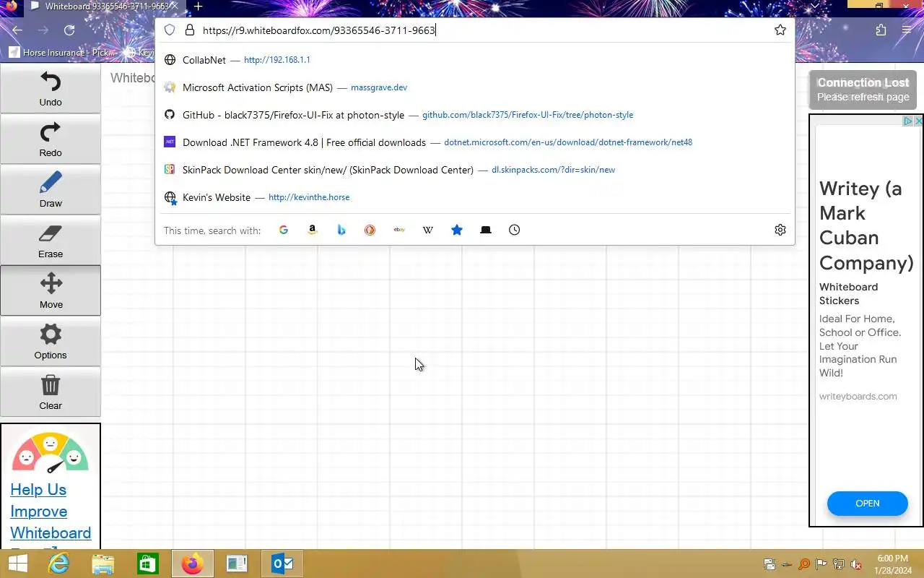Click network tray icon
This screenshot has width=924, height=578.
point(839,564)
